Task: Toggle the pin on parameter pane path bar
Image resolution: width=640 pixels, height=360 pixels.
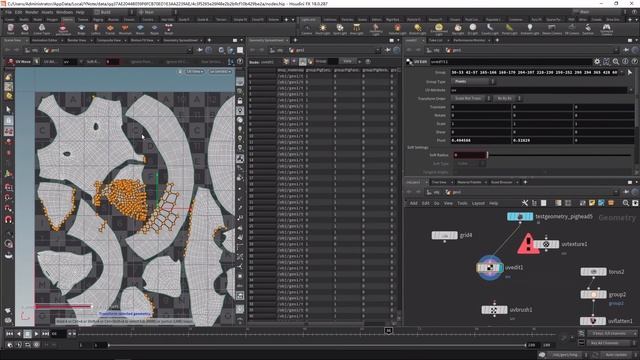Action: pyautogui.click(x=627, y=50)
